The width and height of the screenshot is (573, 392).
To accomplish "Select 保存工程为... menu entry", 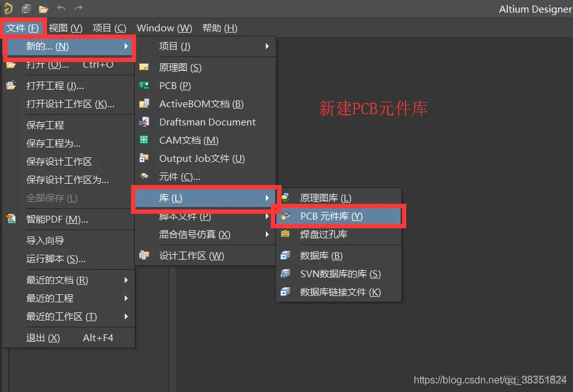I will (x=69, y=144).
